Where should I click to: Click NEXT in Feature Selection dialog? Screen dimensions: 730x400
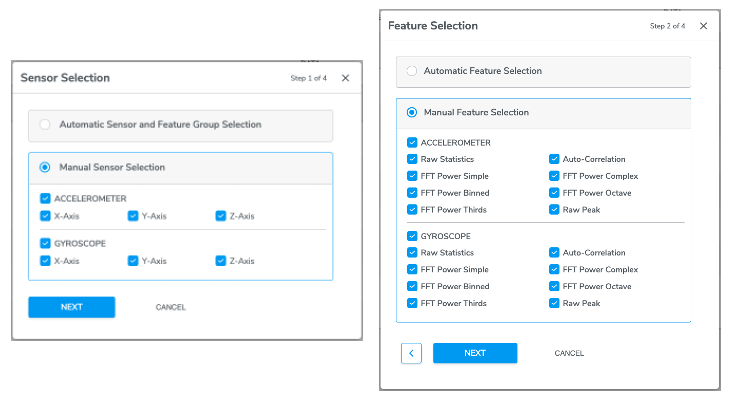click(475, 353)
